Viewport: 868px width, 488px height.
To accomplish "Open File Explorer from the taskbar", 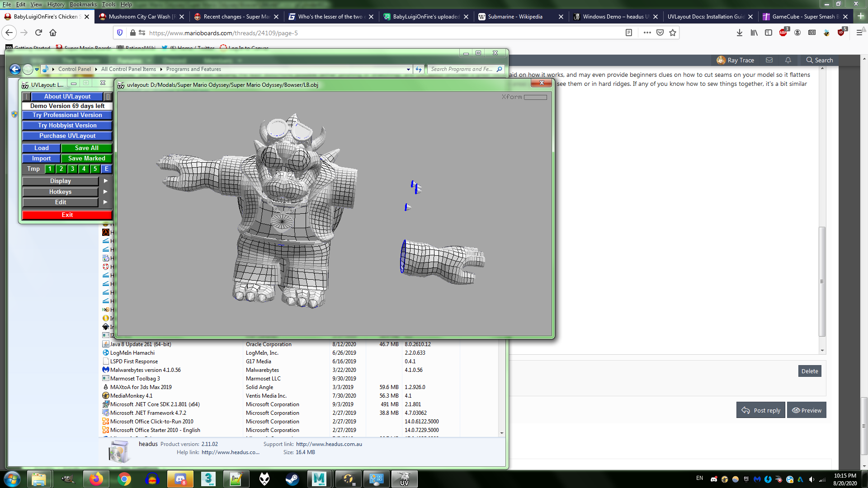I will pyautogui.click(x=39, y=479).
